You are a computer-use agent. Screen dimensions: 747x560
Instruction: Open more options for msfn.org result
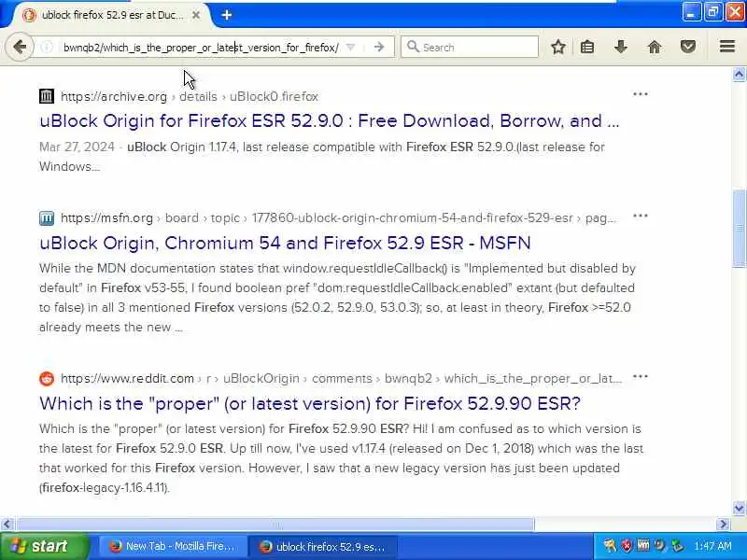[x=641, y=216]
